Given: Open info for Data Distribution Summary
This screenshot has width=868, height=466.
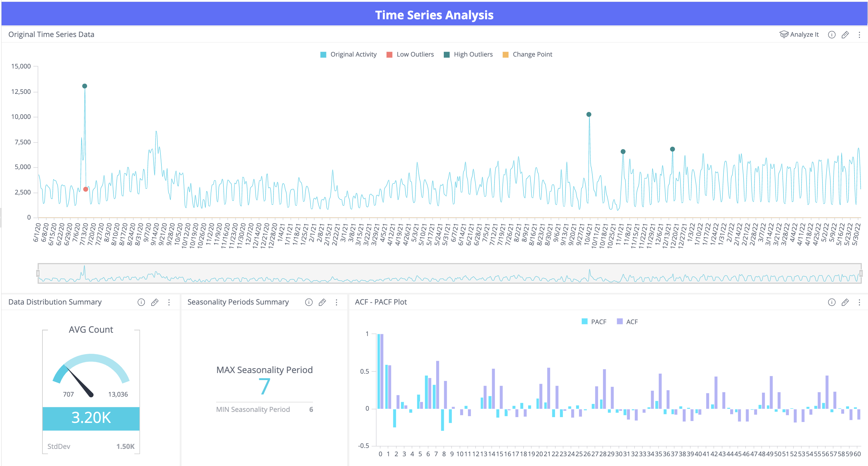Looking at the screenshot, I should click(x=141, y=302).
